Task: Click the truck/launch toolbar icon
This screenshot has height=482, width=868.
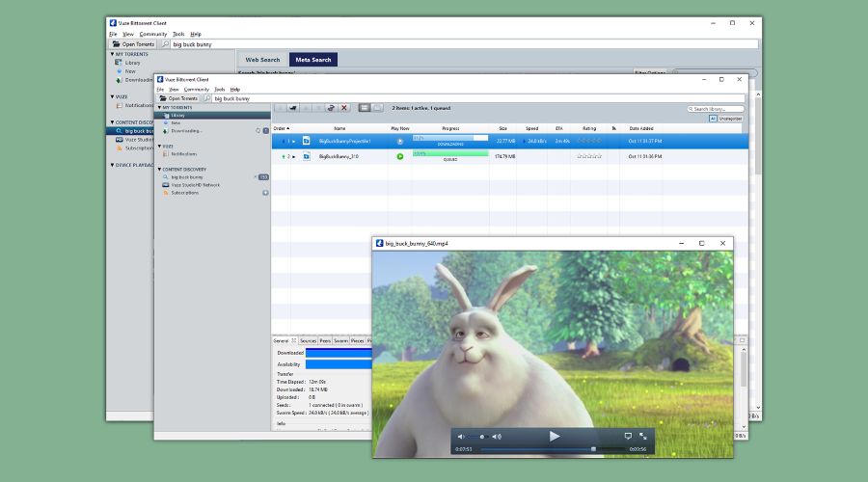Action: pos(293,108)
